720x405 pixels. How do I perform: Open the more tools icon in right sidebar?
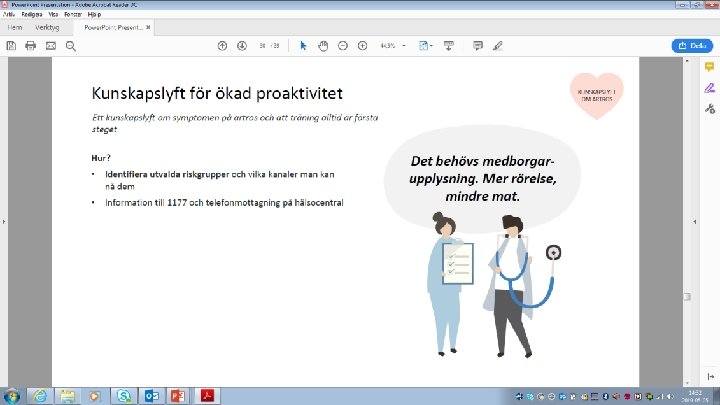point(710,109)
